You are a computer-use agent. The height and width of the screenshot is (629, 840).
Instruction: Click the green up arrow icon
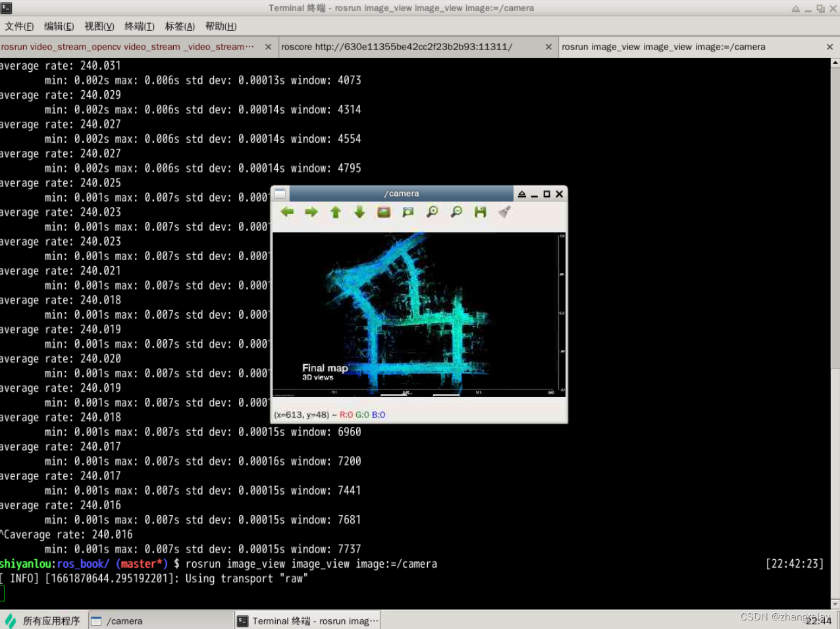click(x=335, y=212)
